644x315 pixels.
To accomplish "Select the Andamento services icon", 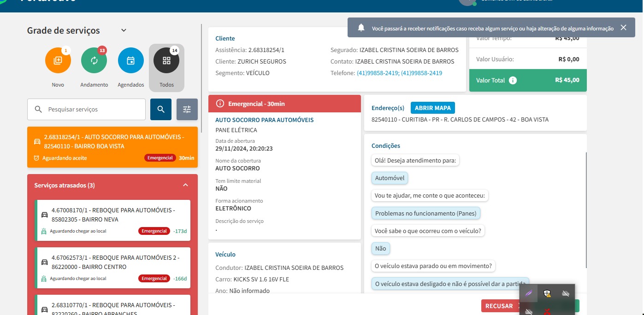I will point(94,61).
